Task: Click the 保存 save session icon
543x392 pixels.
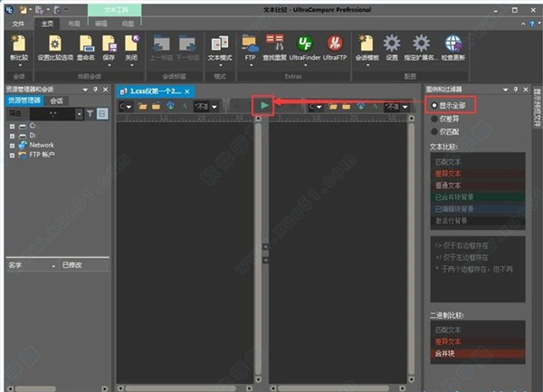Action: 109,44
